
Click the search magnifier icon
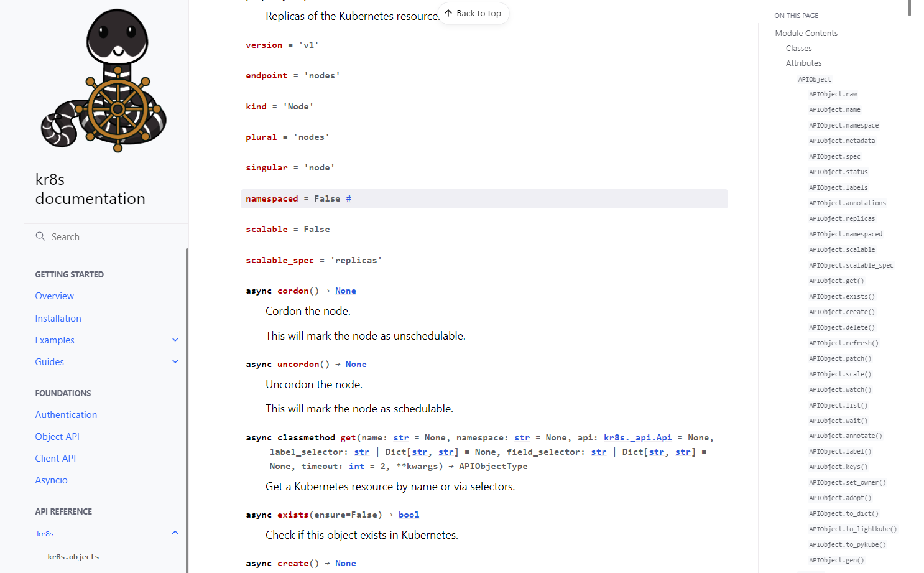tap(40, 236)
